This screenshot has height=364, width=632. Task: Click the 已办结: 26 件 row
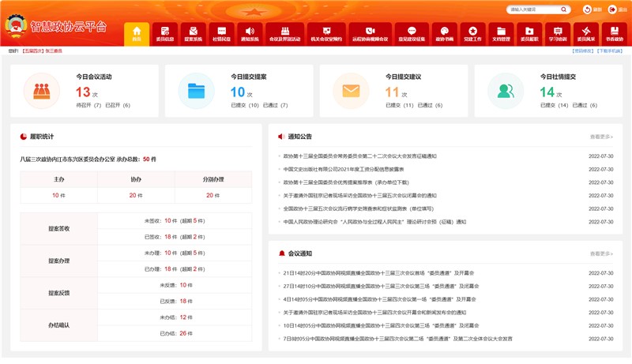175,333
